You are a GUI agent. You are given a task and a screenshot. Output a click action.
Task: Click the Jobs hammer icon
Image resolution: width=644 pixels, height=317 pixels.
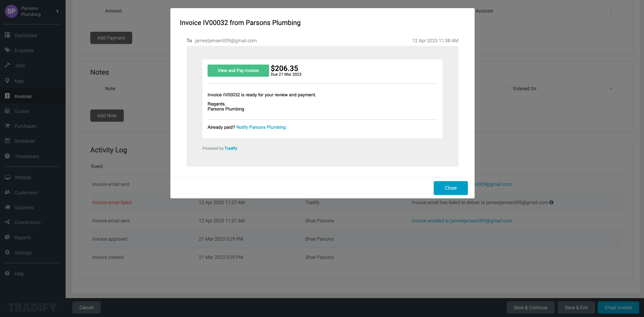(7, 65)
